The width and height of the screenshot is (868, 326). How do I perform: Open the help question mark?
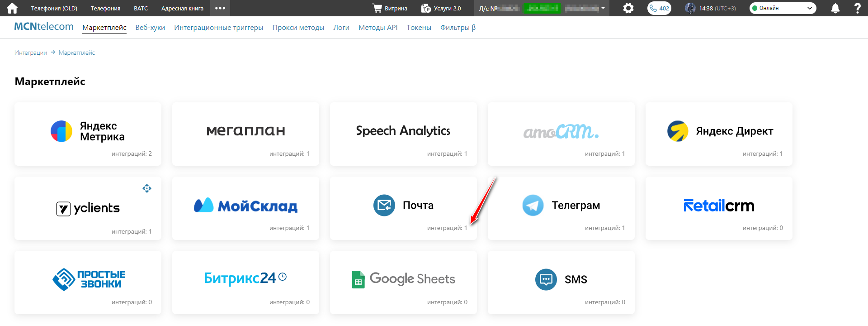857,8
